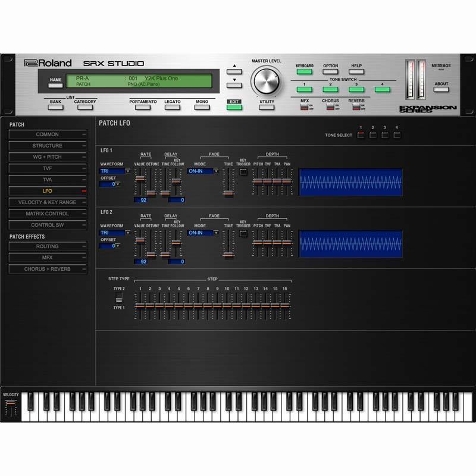476x476 pixels.
Task: Open the ROUTING effects page
Action: click(48, 246)
